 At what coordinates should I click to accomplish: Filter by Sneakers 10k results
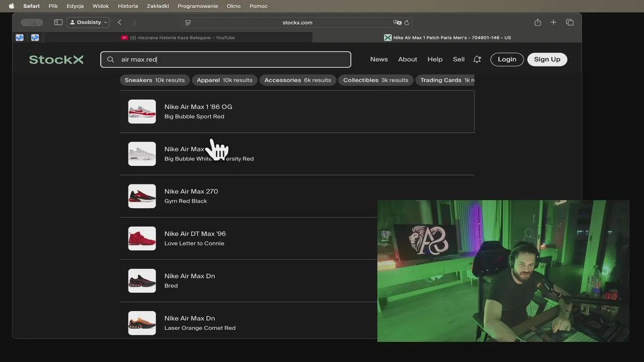point(154,80)
